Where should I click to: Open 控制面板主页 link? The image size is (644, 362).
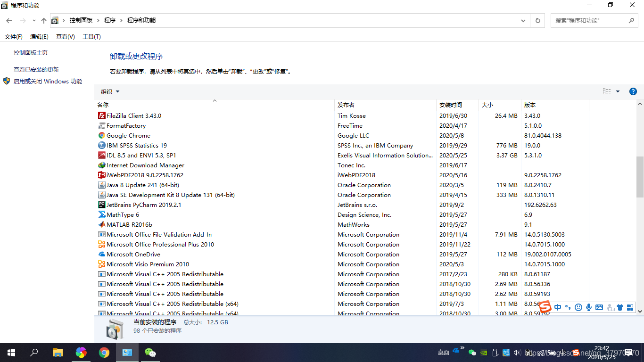click(x=31, y=52)
